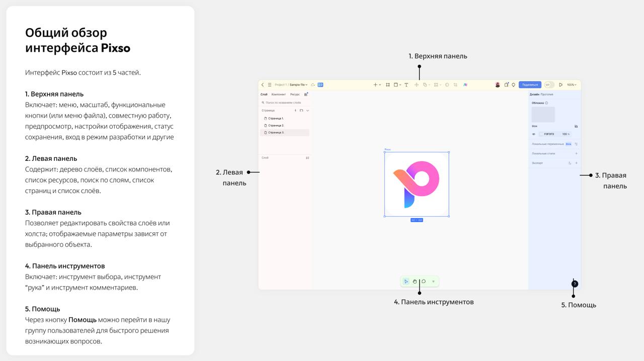Viewport: 644px width, 361px height.
Task: Expand the plus tool dropdown arrow
Action: click(380, 84)
